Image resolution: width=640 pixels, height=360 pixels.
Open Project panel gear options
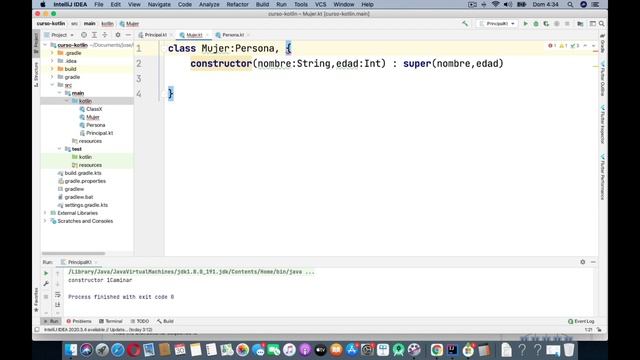[118, 35]
